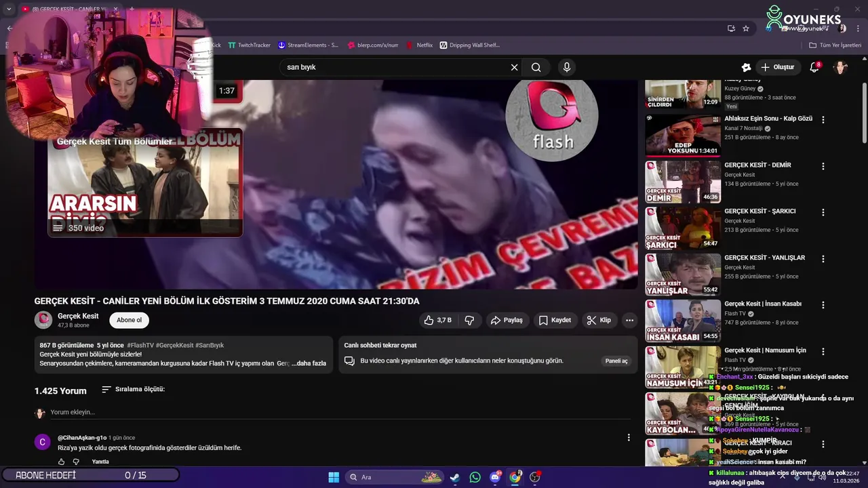Switch to Chrome on the taskbar
Viewport: 868px width, 488px height.
pos(515,477)
